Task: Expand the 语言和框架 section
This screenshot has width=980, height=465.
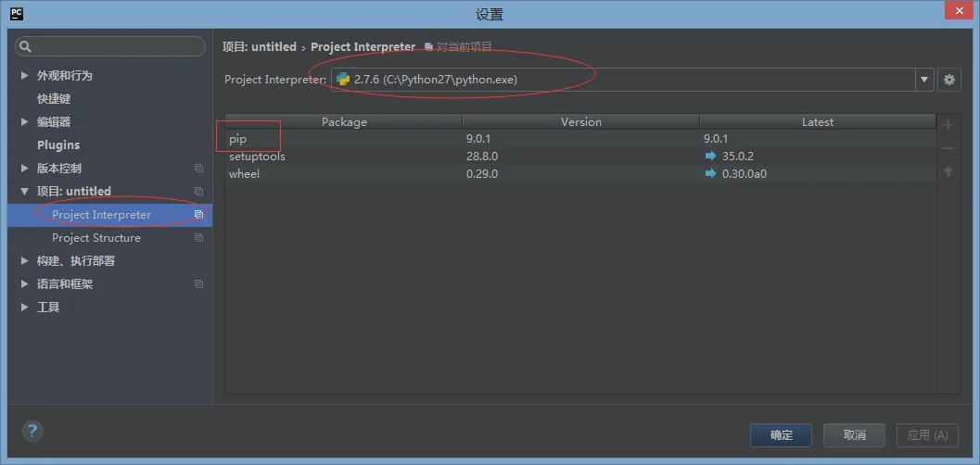Action: coord(25,284)
